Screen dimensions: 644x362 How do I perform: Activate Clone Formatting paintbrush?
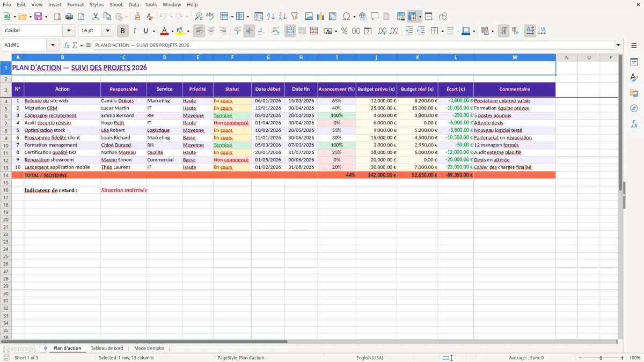[x=137, y=17]
